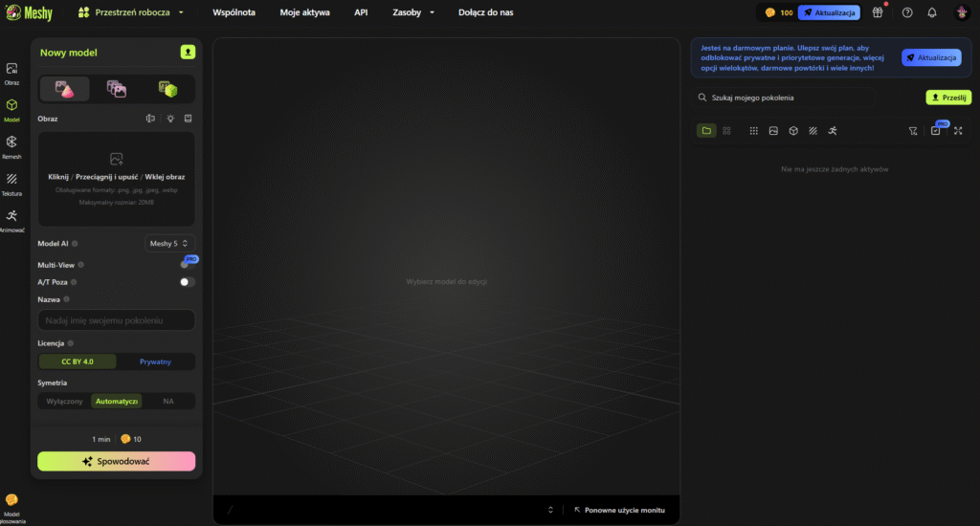Set license to Prywatny
980x526 pixels.
pyautogui.click(x=155, y=362)
